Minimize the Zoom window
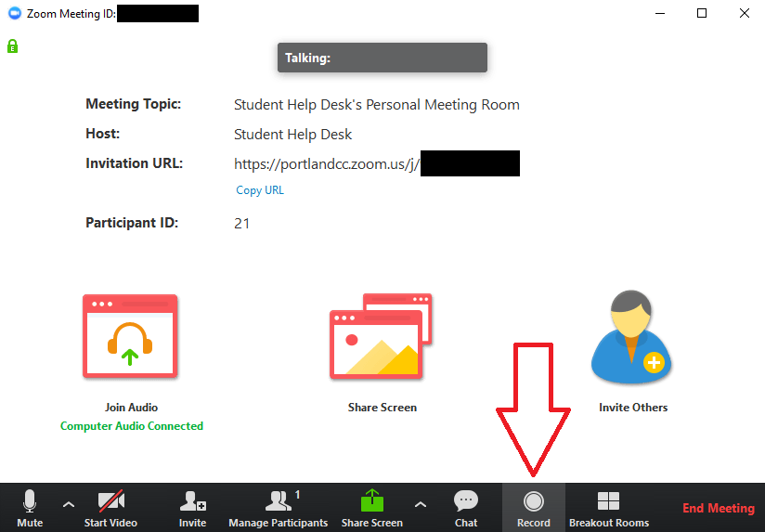Image resolution: width=765 pixels, height=532 pixels. pyautogui.click(x=660, y=13)
